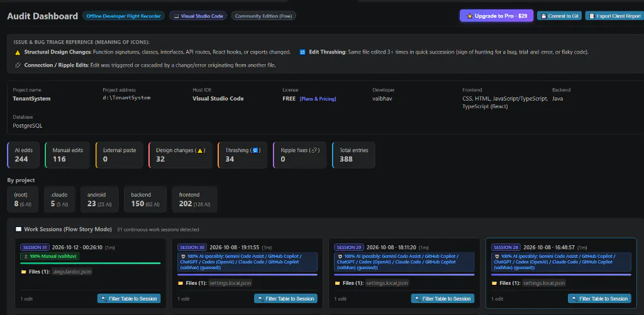Viewport: 644px width, 315px height.
Task: Select the Thrashing 34 stat card
Action: (242, 155)
